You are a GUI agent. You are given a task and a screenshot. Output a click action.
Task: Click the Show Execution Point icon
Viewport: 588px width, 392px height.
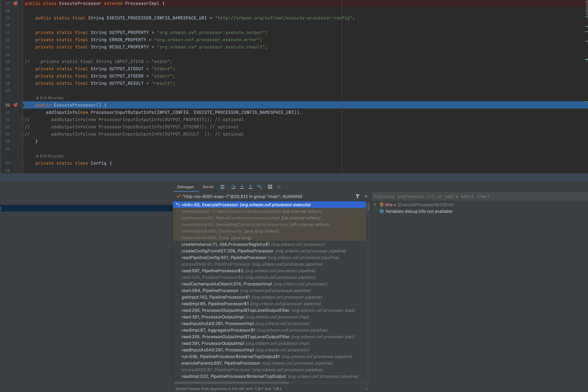coord(223,187)
